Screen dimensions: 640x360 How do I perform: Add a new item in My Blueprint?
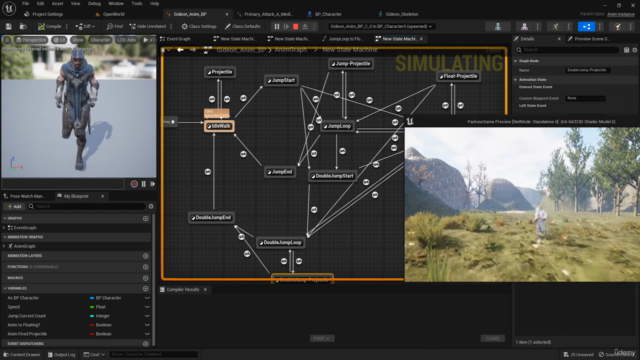(14, 207)
